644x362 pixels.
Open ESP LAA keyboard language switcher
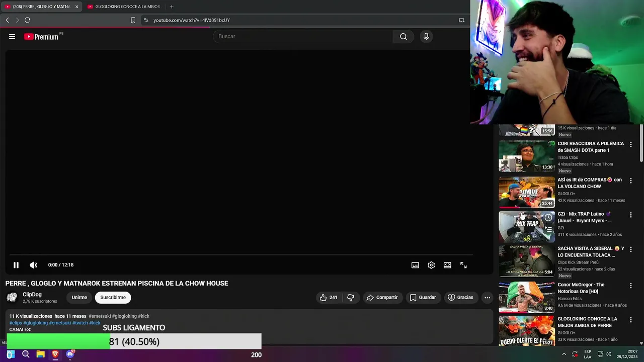[588, 354]
